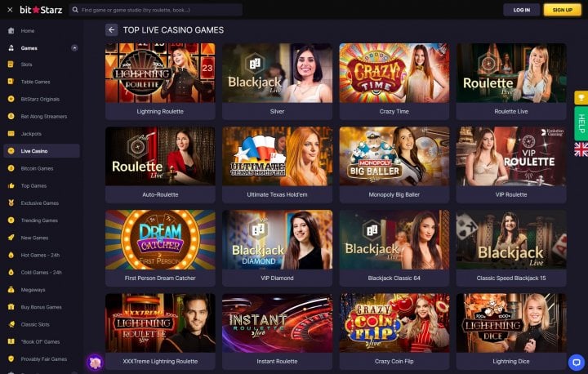Click the back arrow beside Top Live Casino Games
588x374 pixels.
(111, 30)
